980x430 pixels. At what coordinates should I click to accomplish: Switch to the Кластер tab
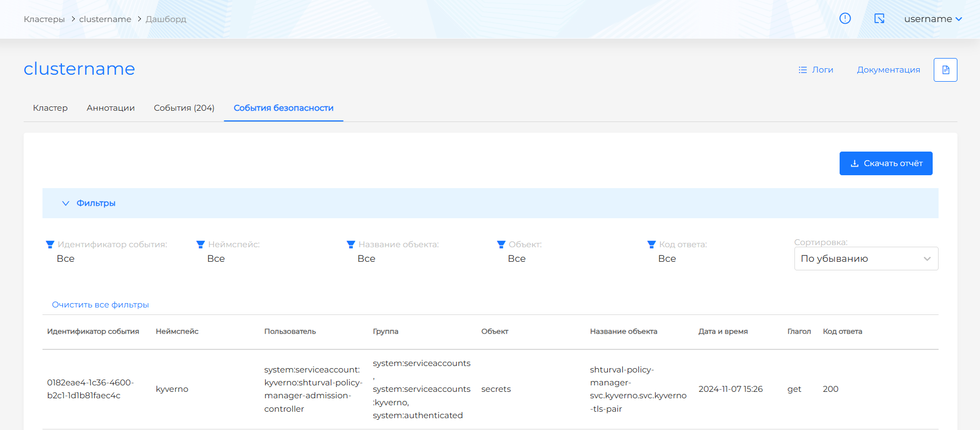tap(50, 108)
